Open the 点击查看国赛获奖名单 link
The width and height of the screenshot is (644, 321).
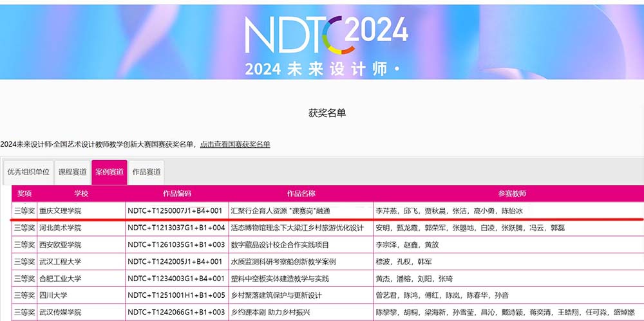pyautogui.click(x=235, y=144)
